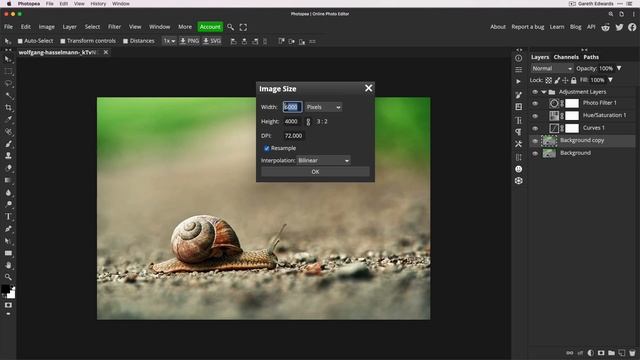
Task: Toggle Quick Mask mode icon
Action: click(x=8, y=305)
